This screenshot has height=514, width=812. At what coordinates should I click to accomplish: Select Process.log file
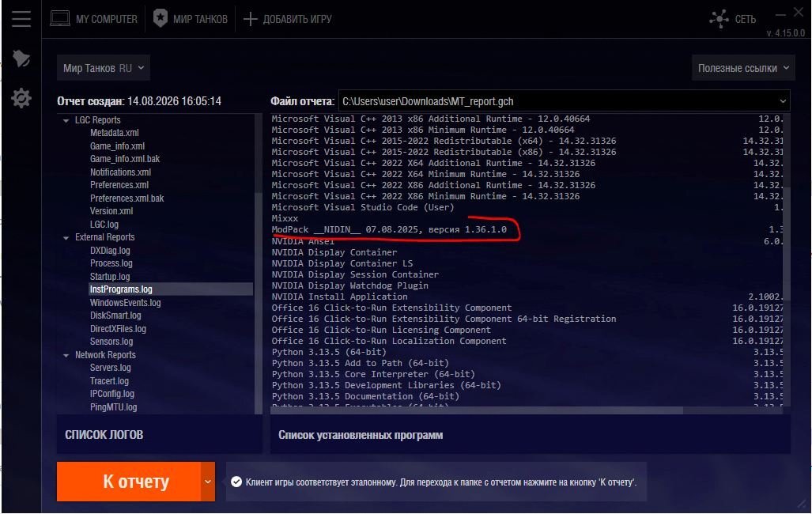click(x=111, y=263)
